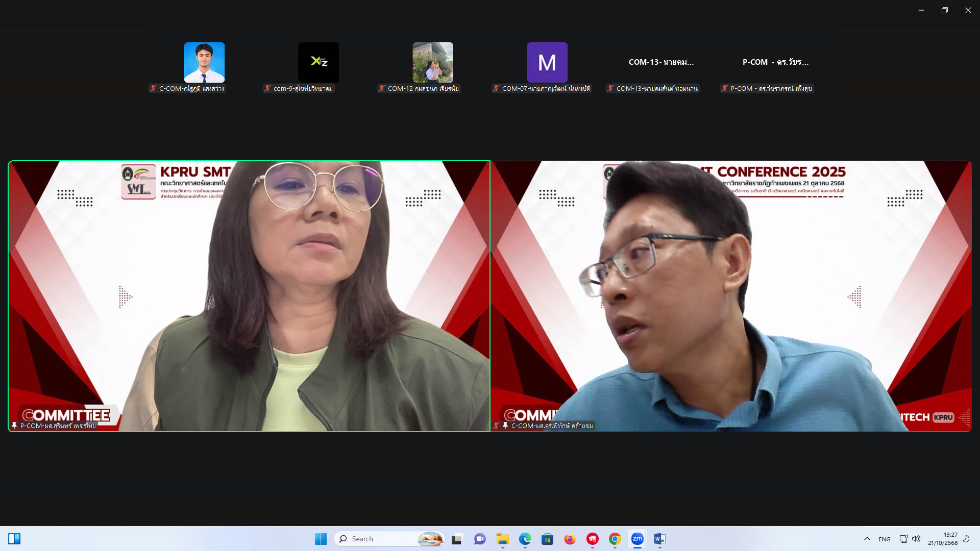Click the COM-12 participant photo thumbnail
980x551 pixels.
coord(433,62)
